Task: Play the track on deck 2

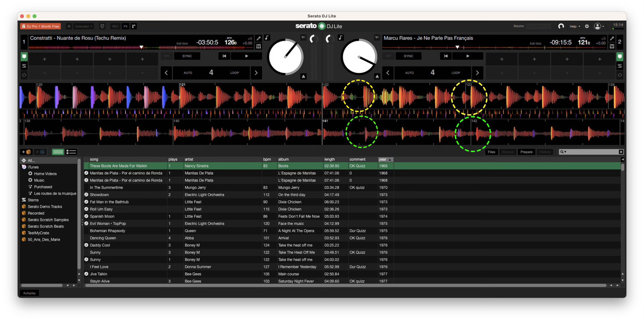Action: pos(467,56)
